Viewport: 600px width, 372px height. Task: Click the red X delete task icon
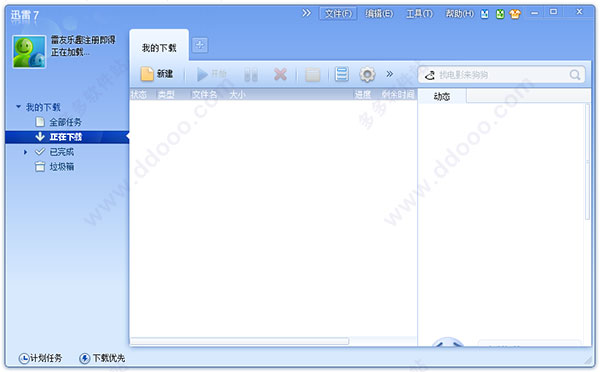pos(280,74)
